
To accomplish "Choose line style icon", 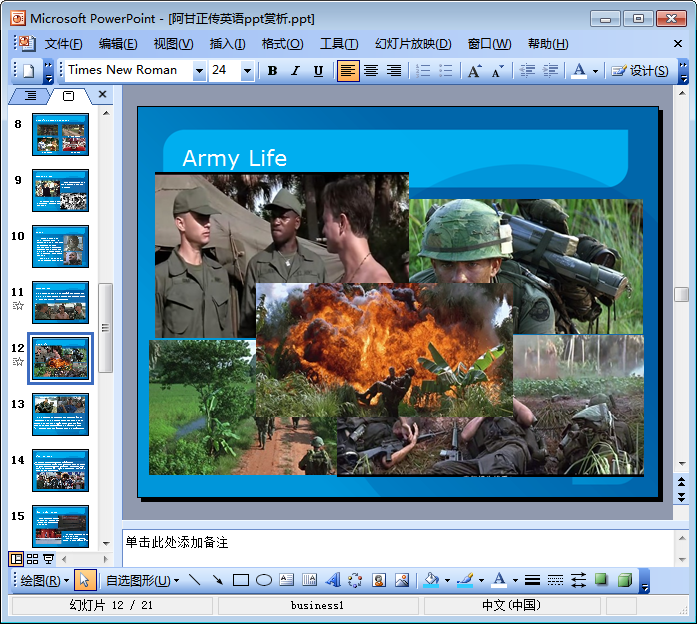I will [x=532, y=580].
